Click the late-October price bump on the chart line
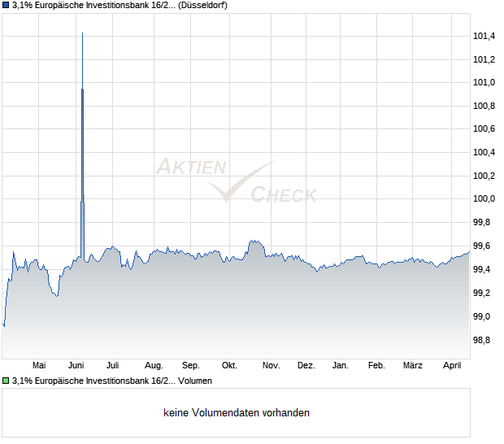The height and width of the screenshot is (444, 504). (255, 242)
